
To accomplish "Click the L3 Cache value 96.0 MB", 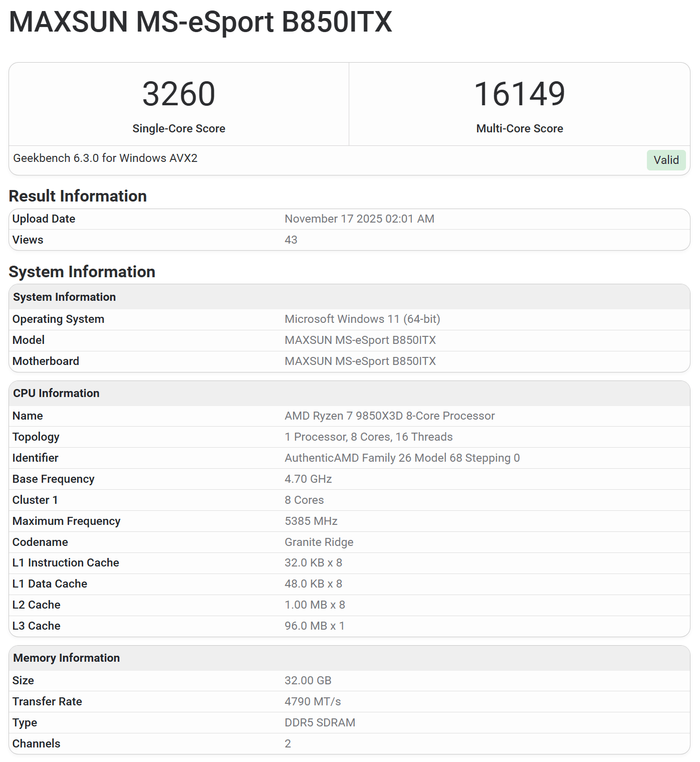I will tap(314, 626).
